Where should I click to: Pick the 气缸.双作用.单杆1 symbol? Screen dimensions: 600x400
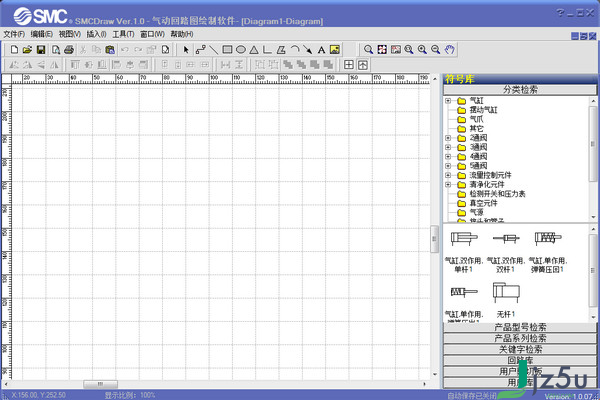(x=464, y=251)
